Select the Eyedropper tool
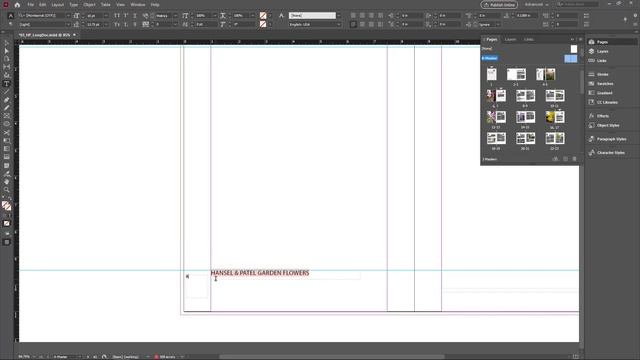This screenshot has width=640, height=360. [7, 174]
